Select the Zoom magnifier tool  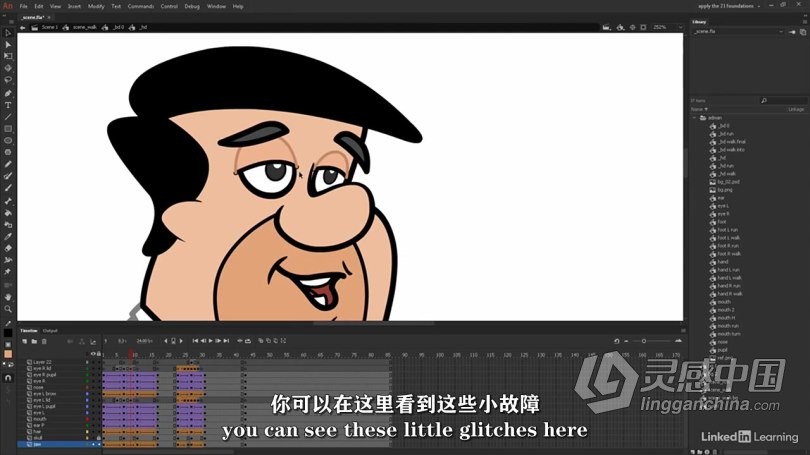click(x=8, y=309)
